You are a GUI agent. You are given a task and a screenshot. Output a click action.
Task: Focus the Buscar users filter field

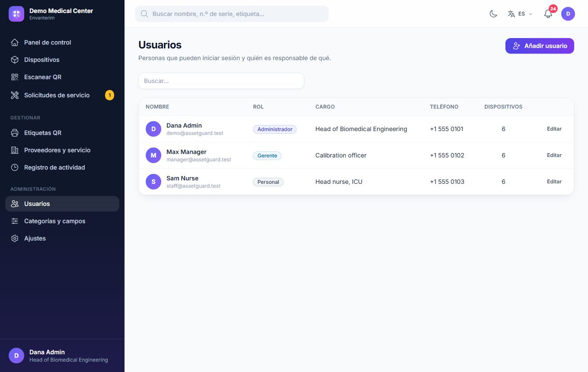[221, 81]
